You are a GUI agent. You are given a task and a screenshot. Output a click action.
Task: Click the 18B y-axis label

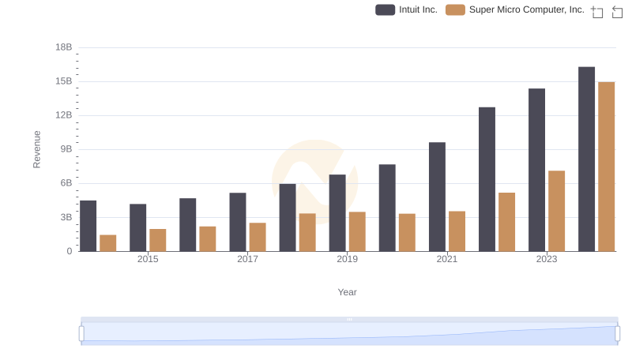click(x=64, y=47)
